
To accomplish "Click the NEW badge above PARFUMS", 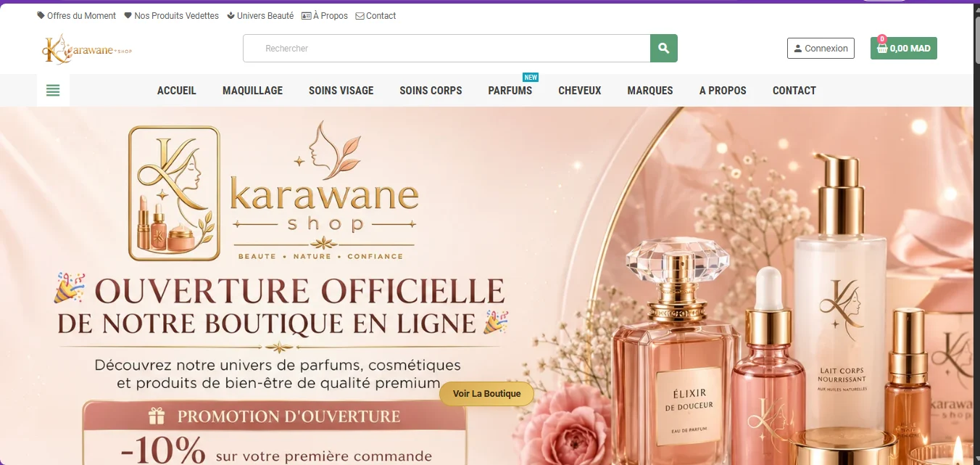I will point(531,78).
